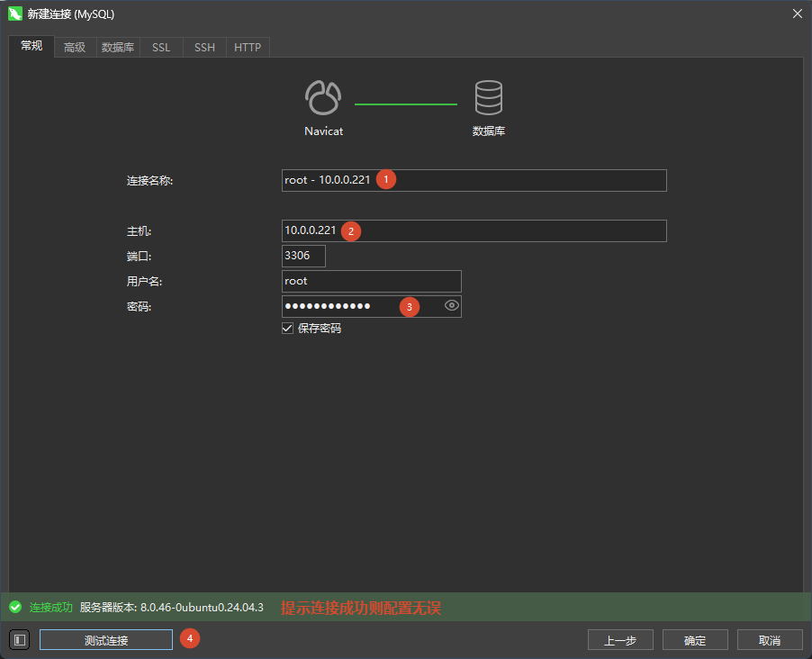
Task: Show password using the eye icon
Action: click(452, 306)
